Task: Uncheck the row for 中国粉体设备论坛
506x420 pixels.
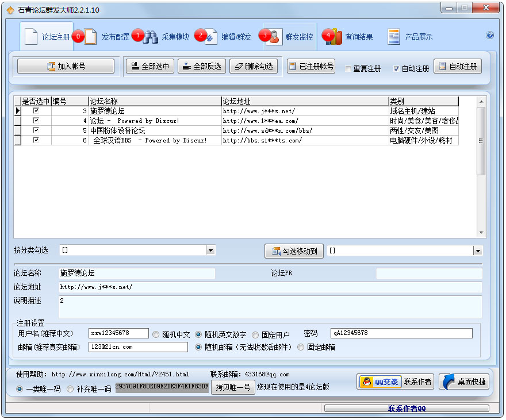Action: [x=36, y=130]
